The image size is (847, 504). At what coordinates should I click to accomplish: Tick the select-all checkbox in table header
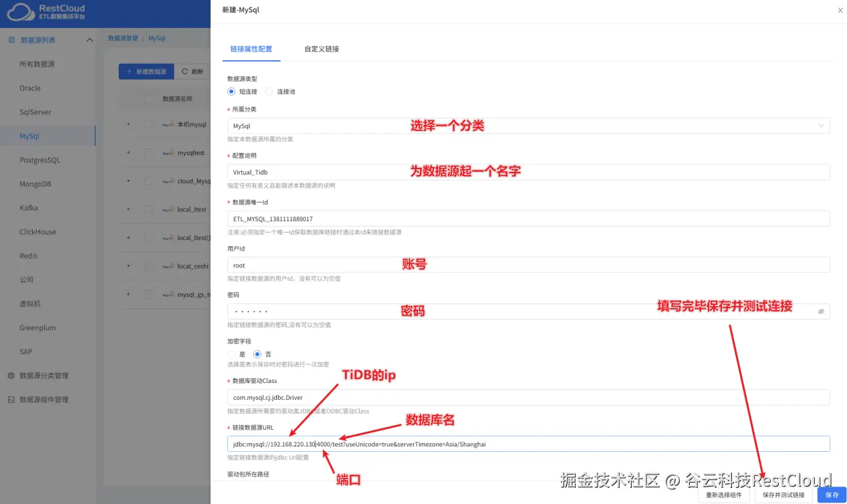[x=148, y=99]
